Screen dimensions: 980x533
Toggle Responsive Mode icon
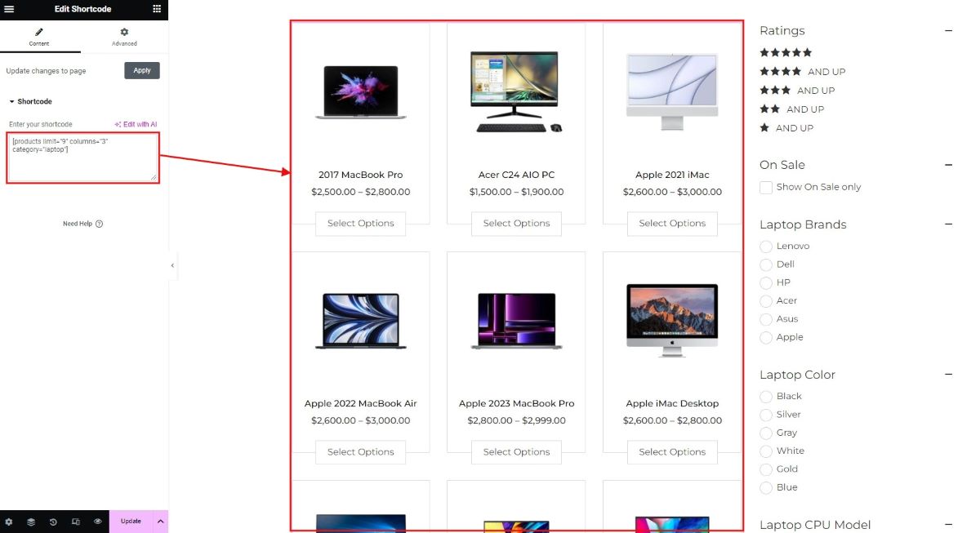(76, 522)
